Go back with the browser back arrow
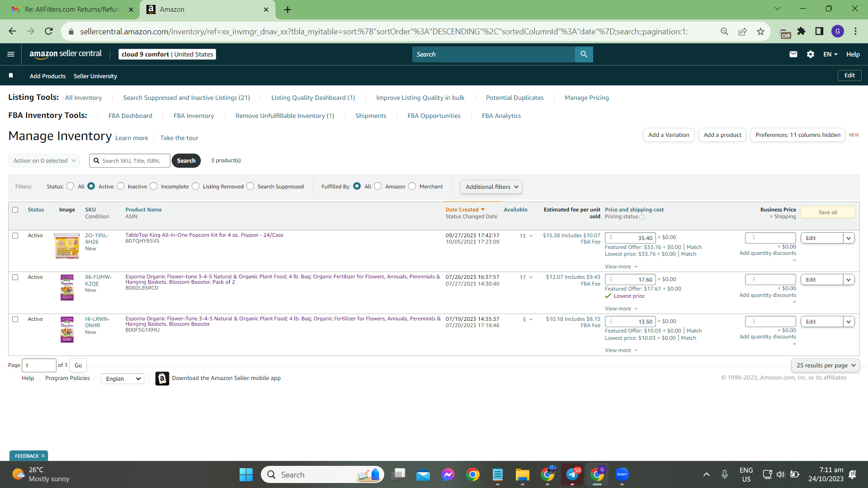 (x=13, y=31)
